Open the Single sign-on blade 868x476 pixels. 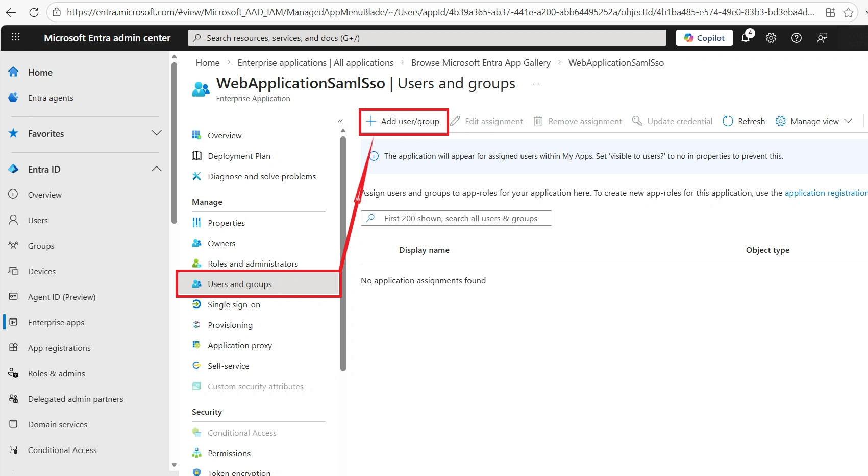click(234, 304)
